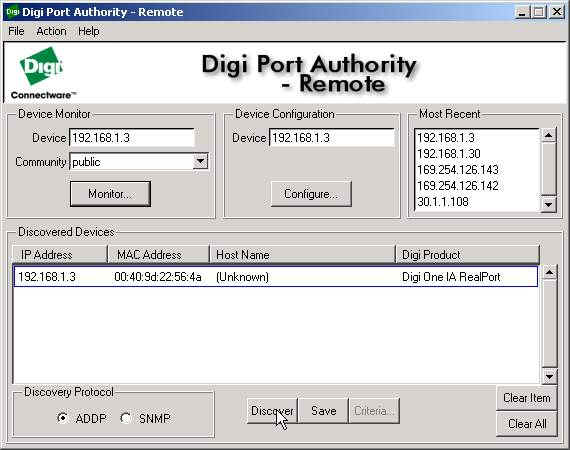The width and height of the screenshot is (570, 450).
Task: Click the Device Monitor device field
Action: click(132, 138)
